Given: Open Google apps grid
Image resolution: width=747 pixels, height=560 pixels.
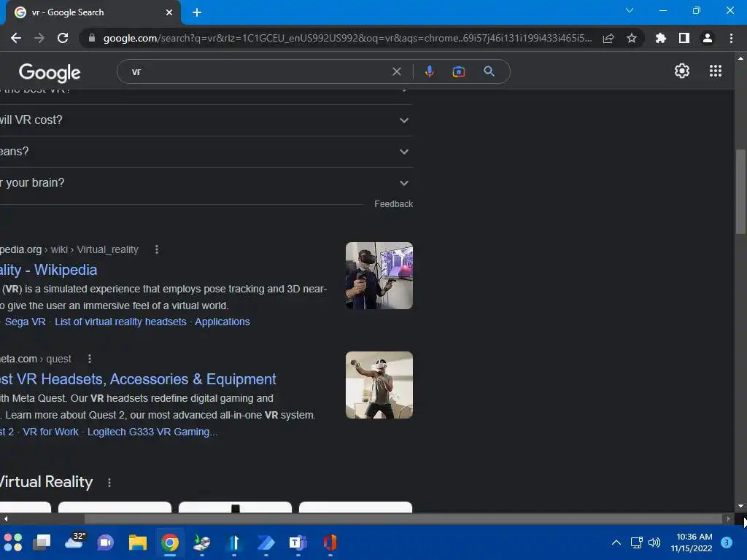Looking at the screenshot, I should (716, 71).
